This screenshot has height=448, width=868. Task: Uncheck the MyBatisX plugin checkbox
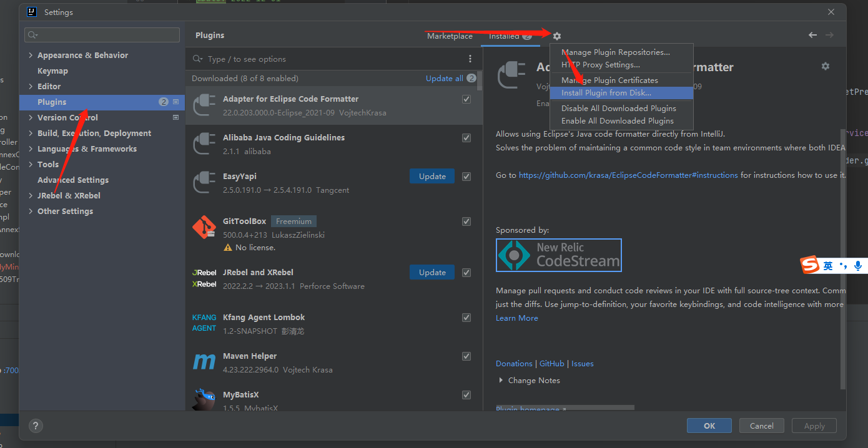466,395
